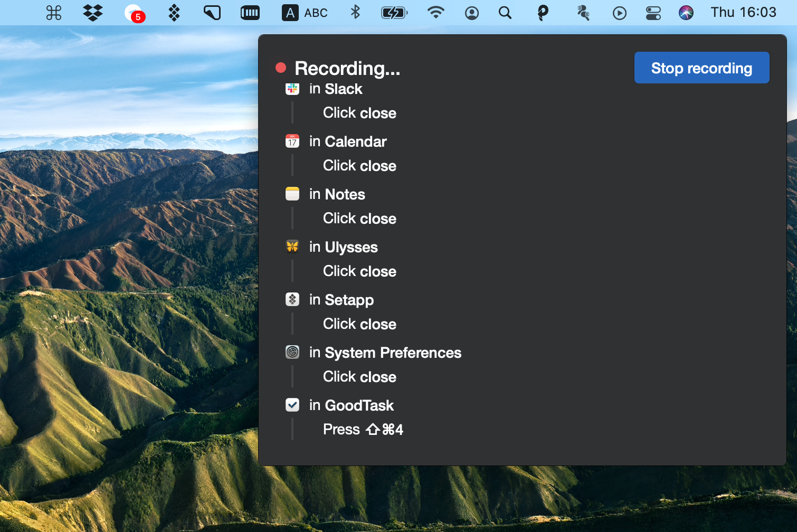The width and height of the screenshot is (797, 532).
Task: Click the battery charging status icon
Action: (x=394, y=13)
